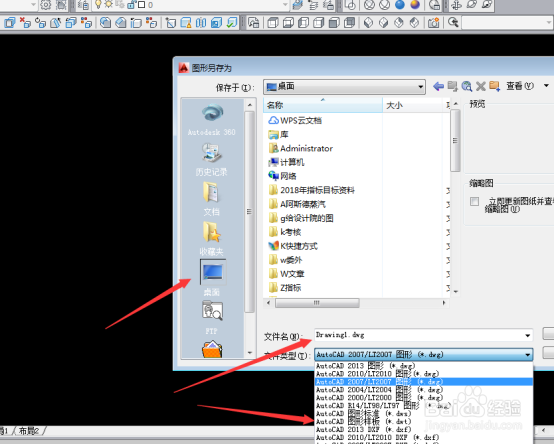This screenshot has height=445, width=554.
Task: Click the file list vertical scrollbar thumb
Action: coord(455,140)
